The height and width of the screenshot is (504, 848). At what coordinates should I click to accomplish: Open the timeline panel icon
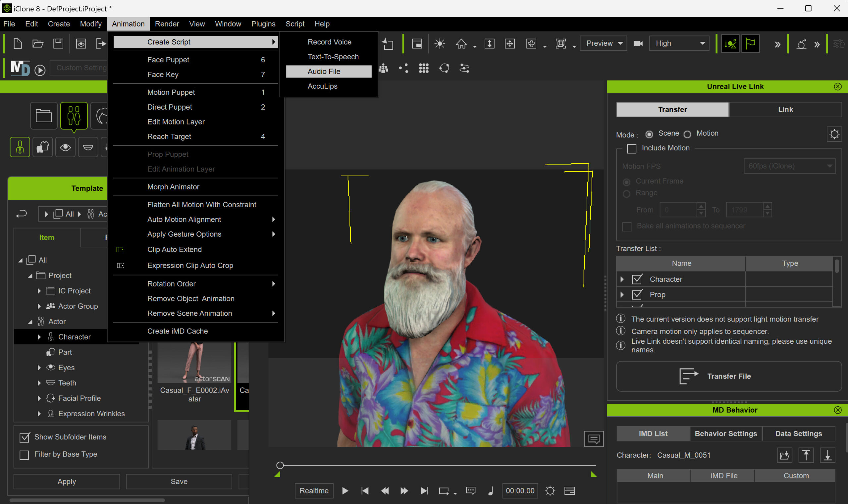point(569,490)
